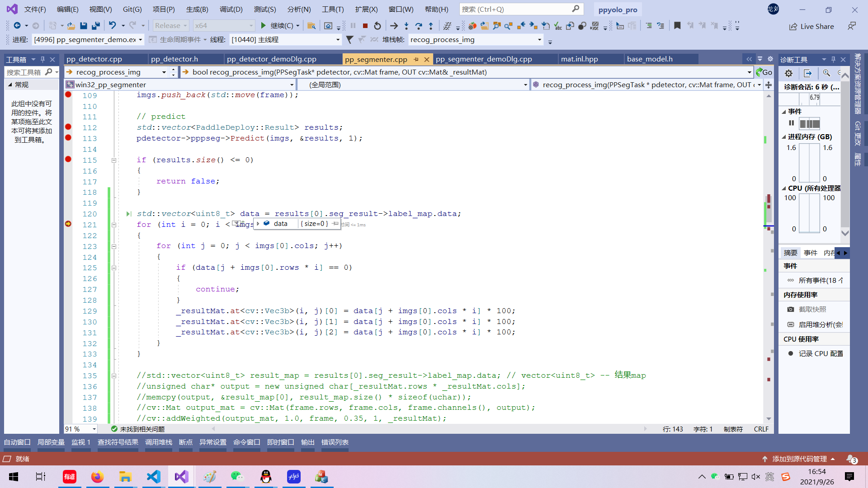Click the Save All icon
The width and height of the screenshot is (868, 488).
tap(96, 26)
